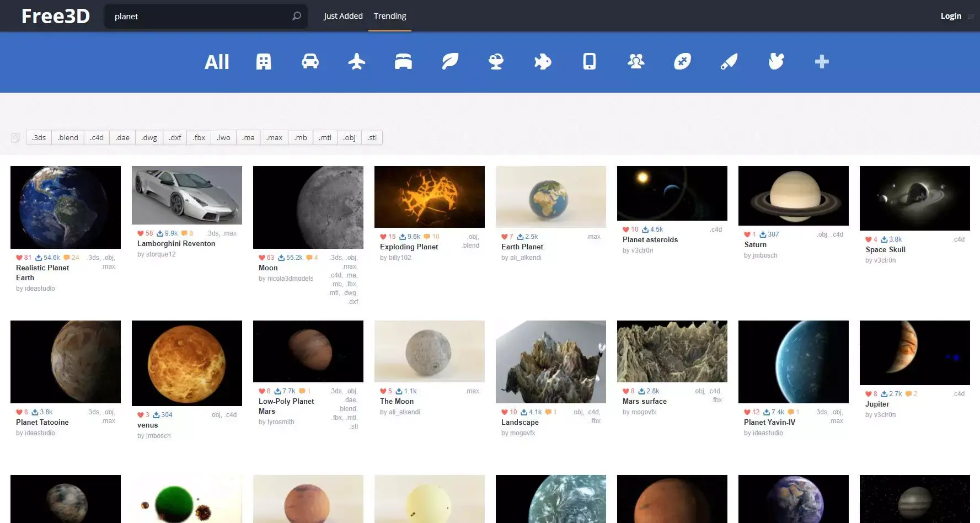Screen dimensions: 980x523
Task: Open the Saturn model thumbnail
Action: pyautogui.click(x=793, y=196)
